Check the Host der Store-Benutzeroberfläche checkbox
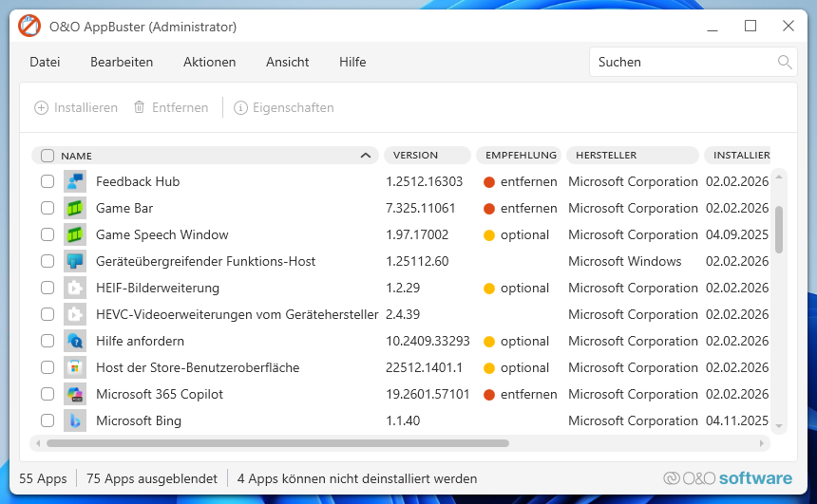817x504 pixels. [x=47, y=367]
